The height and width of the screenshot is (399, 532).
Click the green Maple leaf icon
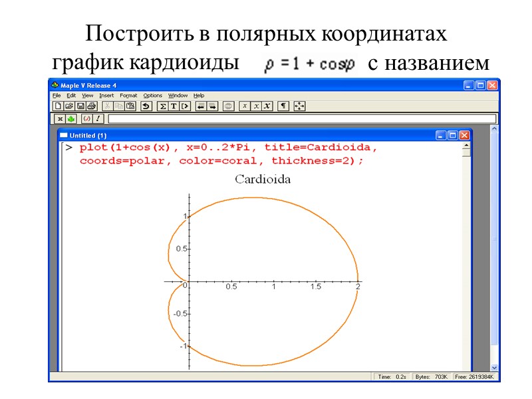(x=71, y=118)
